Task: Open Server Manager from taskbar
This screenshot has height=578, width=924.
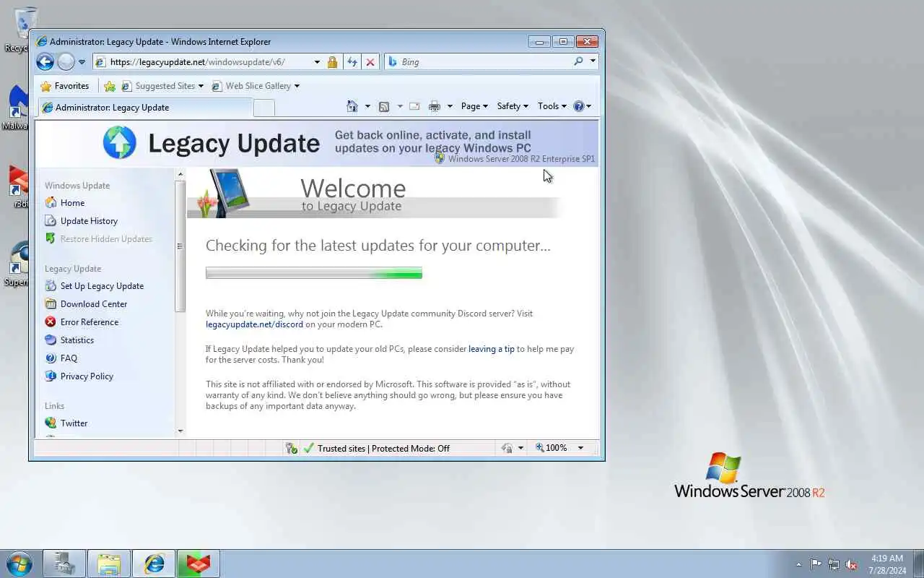Action: tap(65, 564)
